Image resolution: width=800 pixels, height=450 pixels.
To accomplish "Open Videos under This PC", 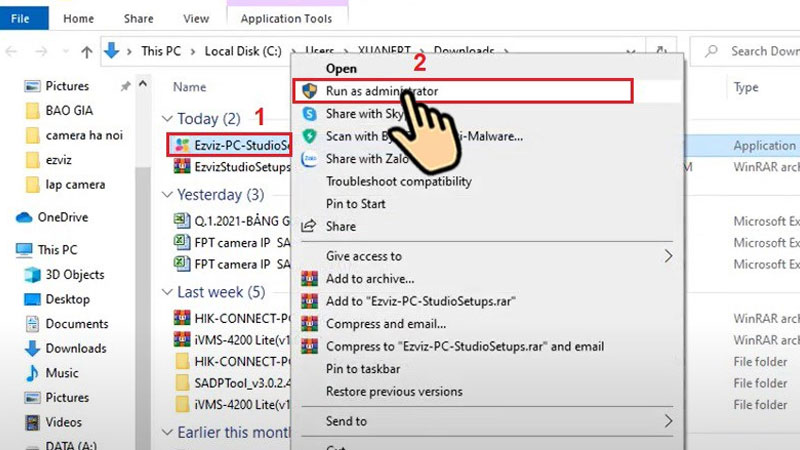I will click(x=63, y=422).
